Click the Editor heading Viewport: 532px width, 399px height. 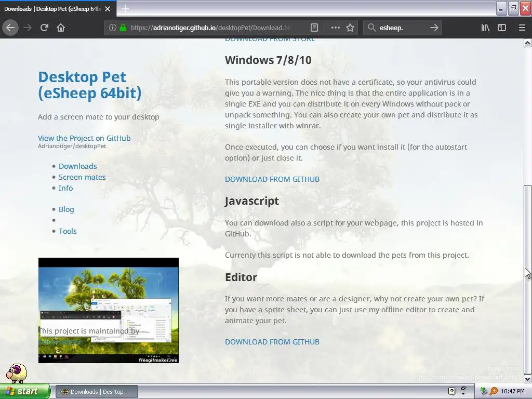(241, 277)
